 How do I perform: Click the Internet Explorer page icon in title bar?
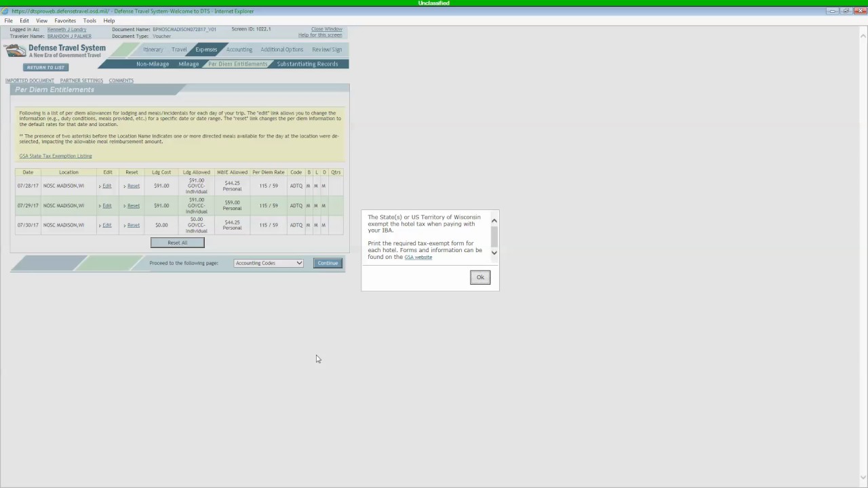click(x=5, y=11)
